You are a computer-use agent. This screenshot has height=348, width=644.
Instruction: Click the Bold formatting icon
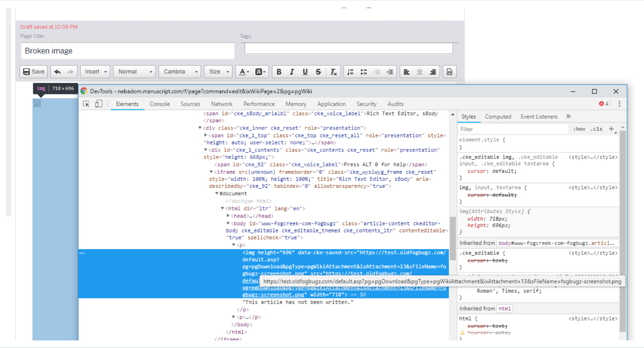coord(279,72)
